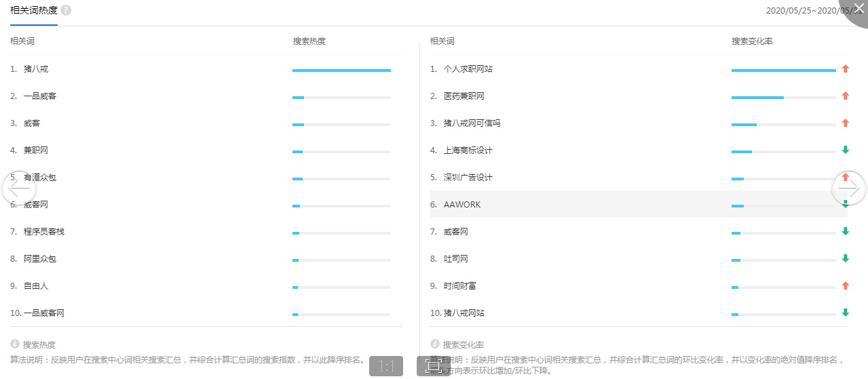Click the 1:1 actual size button
The width and height of the screenshot is (868, 379).
[x=386, y=367]
